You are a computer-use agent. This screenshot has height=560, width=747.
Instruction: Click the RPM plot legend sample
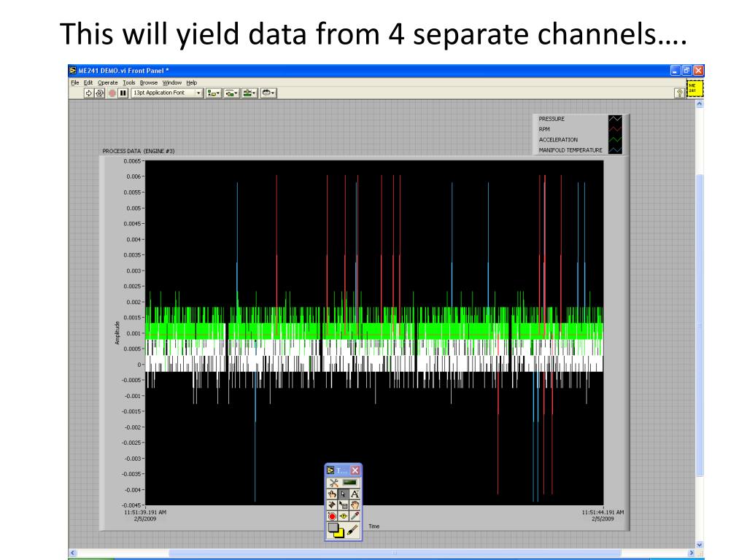coord(615,130)
